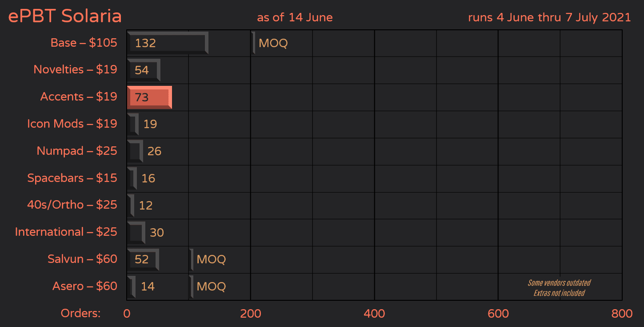This screenshot has width=644, height=327.
Task: Click the "Asero – $60" row label
Action: [x=84, y=286]
